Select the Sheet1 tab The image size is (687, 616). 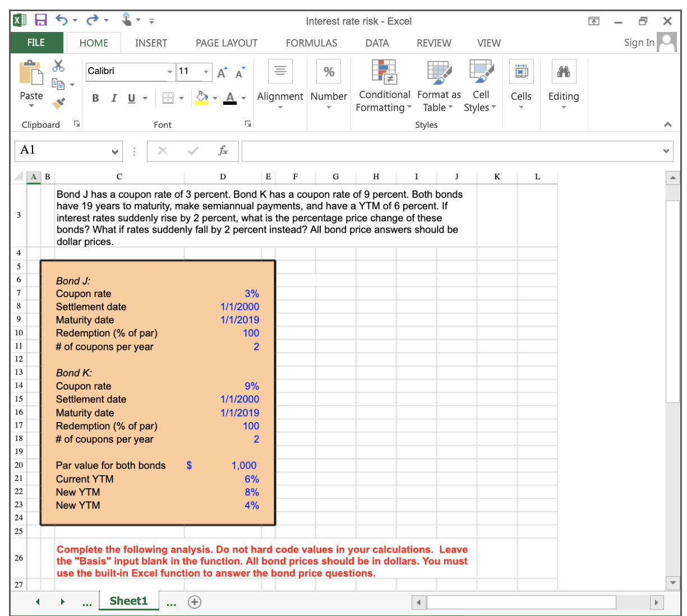point(128,601)
